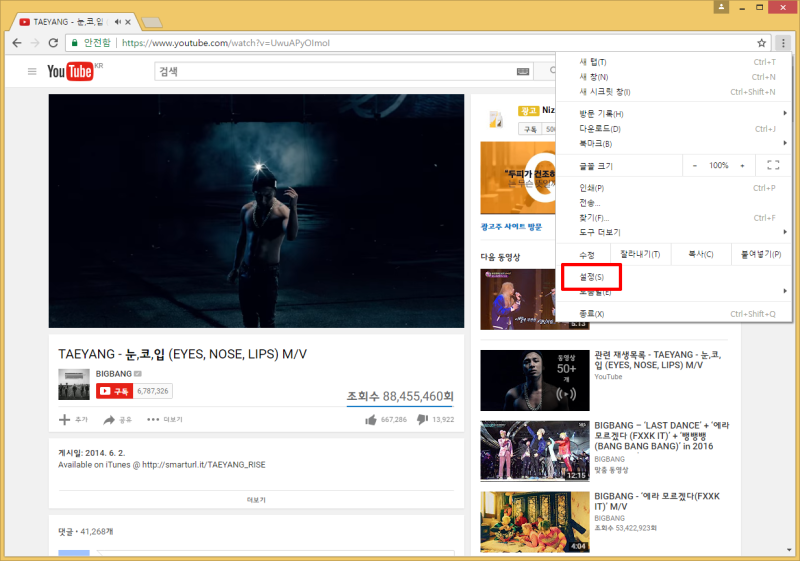Select 새 창 (New window) menu item
800x561 pixels.
[673, 77]
